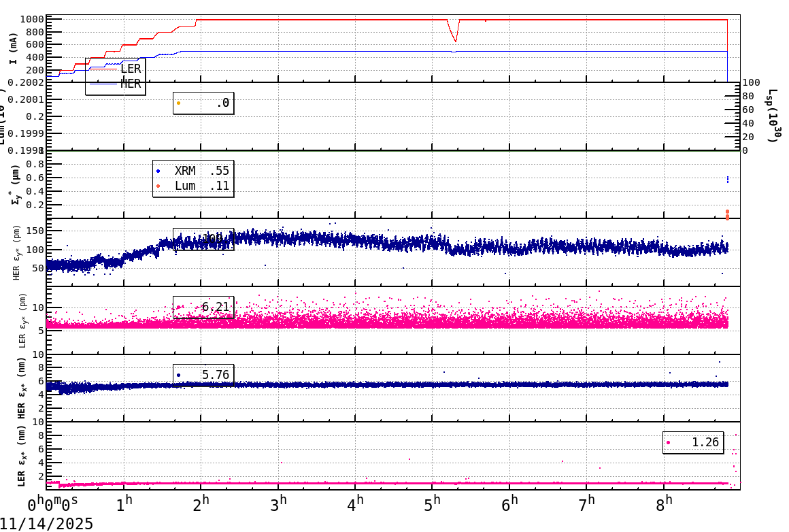Click the blue XRM marker in legend

(x=158, y=171)
